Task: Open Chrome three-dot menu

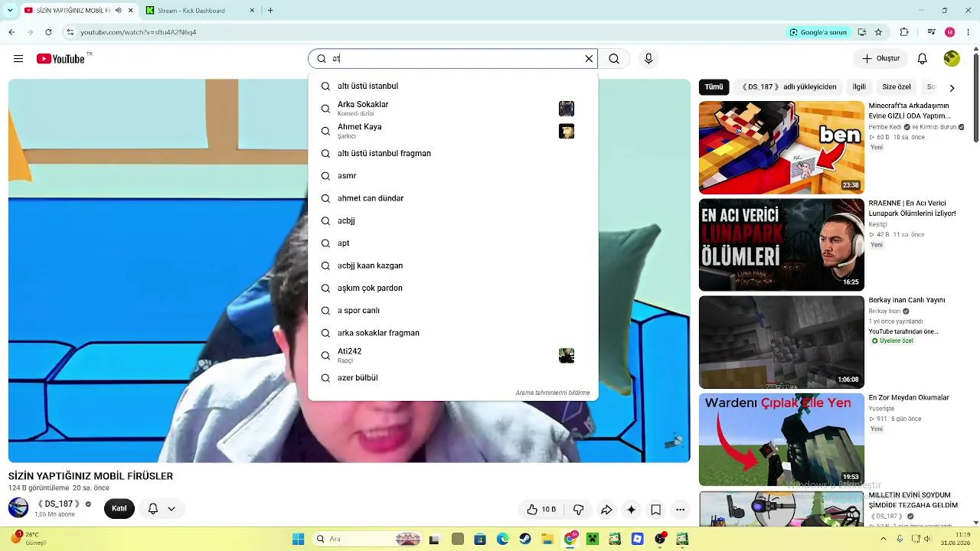Action: (969, 32)
